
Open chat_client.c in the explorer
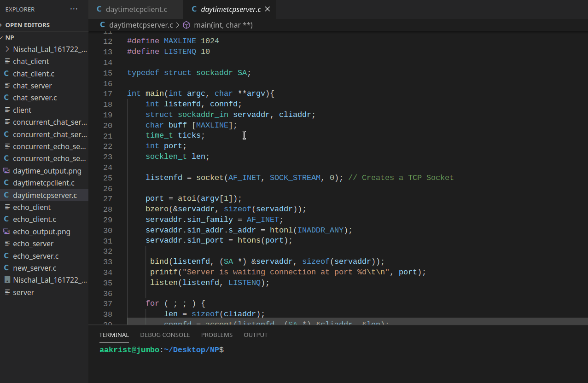coord(34,74)
